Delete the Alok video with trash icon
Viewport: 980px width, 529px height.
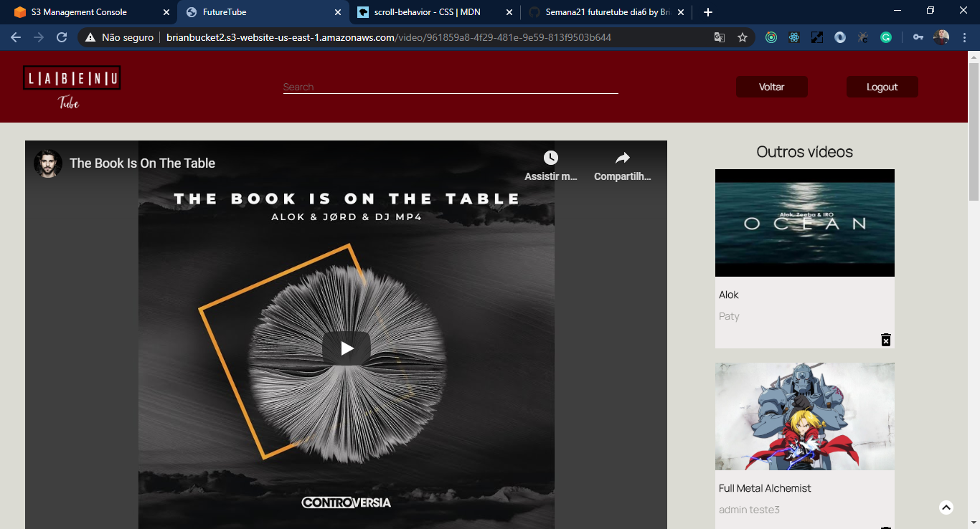pyautogui.click(x=886, y=340)
